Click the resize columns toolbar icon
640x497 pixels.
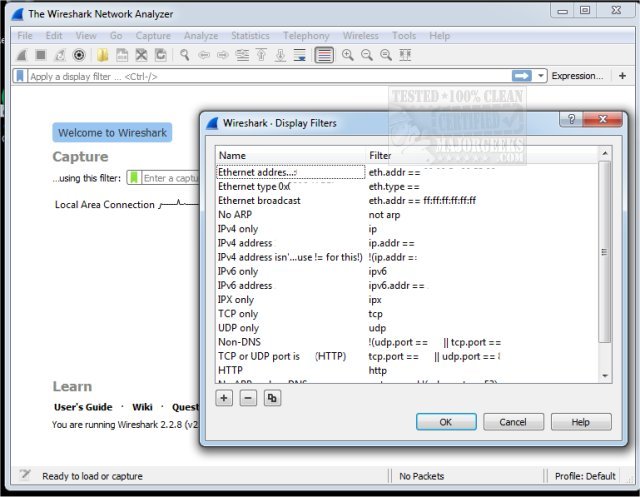(x=405, y=55)
